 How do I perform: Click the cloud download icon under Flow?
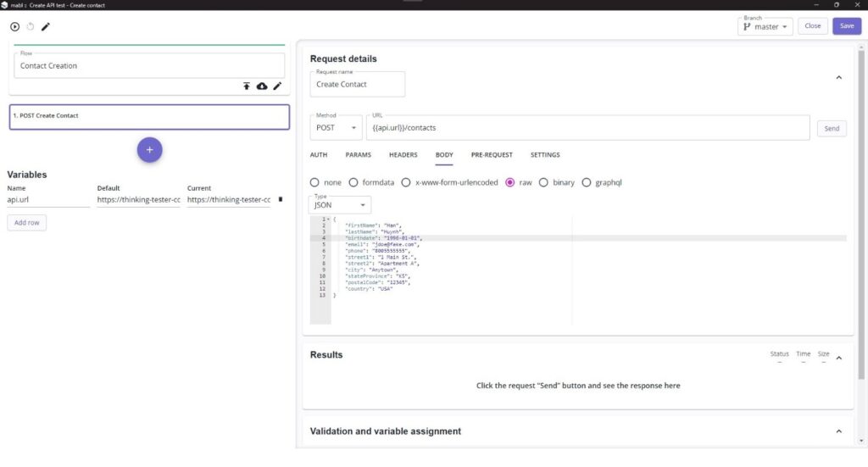(x=262, y=86)
